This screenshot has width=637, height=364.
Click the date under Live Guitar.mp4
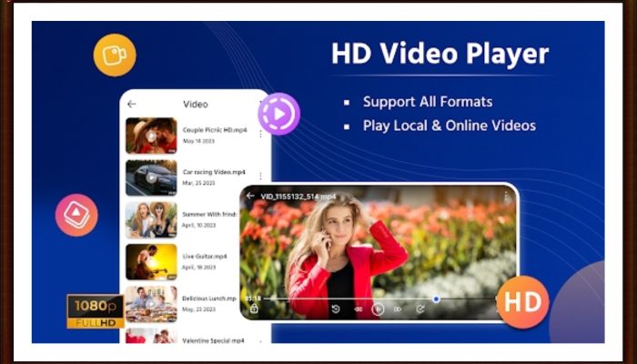point(198,268)
